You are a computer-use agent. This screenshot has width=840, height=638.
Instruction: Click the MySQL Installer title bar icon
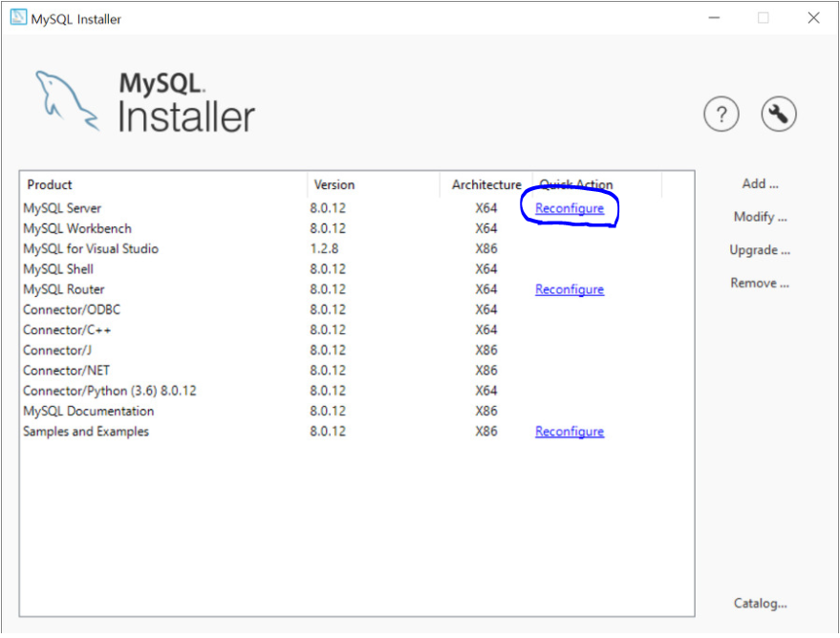click(x=18, y=17)
